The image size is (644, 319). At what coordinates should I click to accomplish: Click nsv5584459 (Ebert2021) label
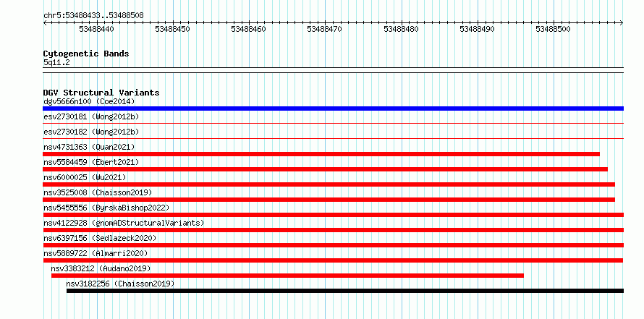coord(91,162)
